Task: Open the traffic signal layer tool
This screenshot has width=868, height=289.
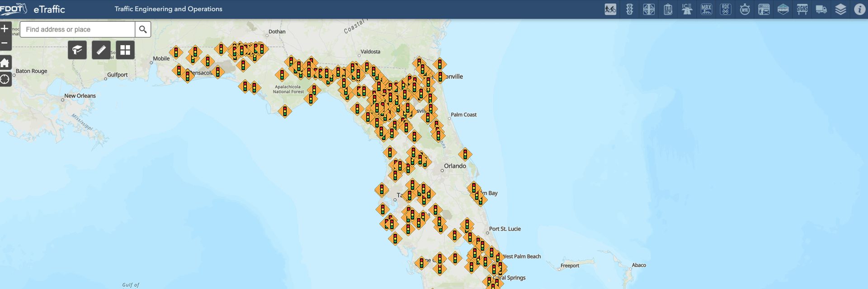Action: (629, 9)
